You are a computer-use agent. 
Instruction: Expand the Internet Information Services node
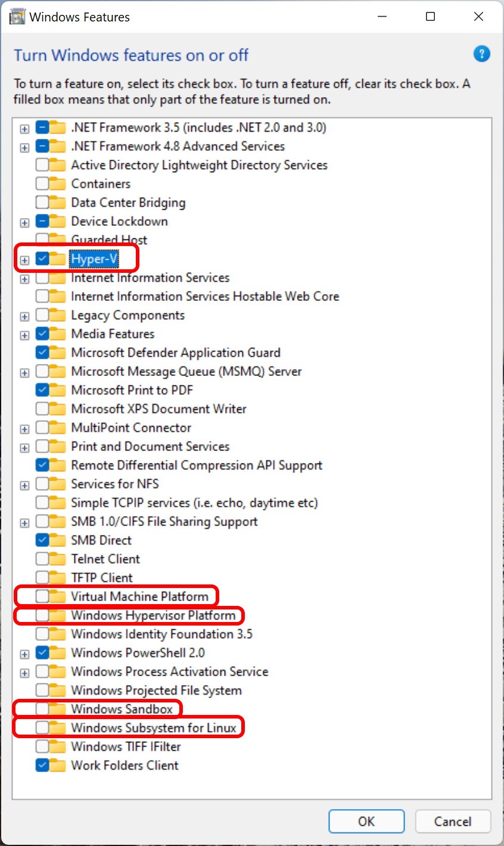(24, 279)
